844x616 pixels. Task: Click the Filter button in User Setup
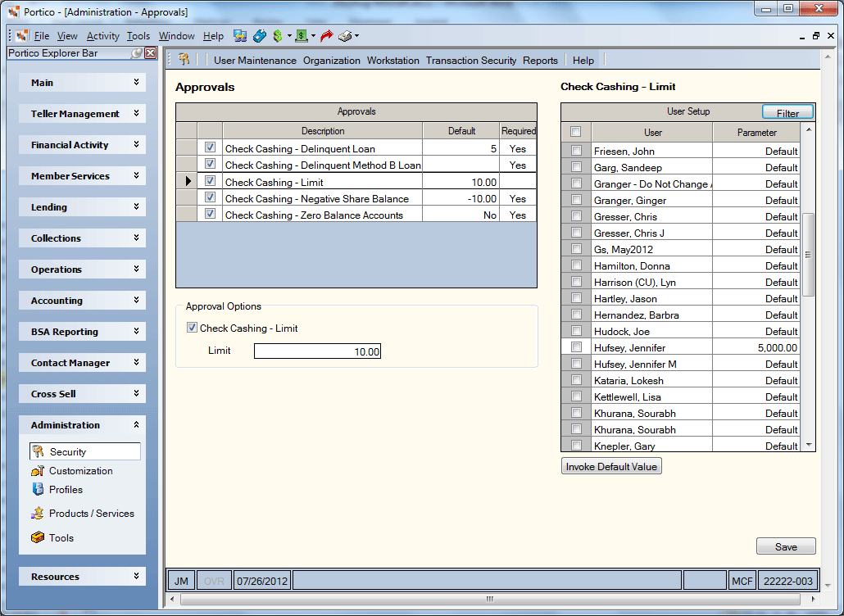787,112
